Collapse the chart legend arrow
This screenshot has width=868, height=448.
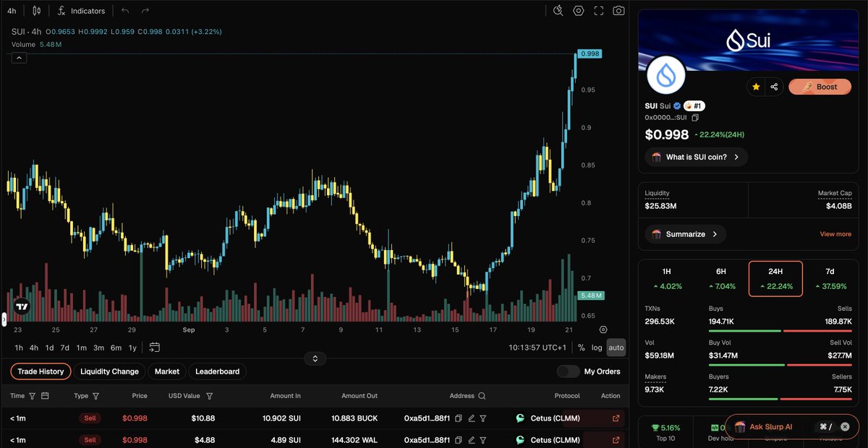point(20,59)
